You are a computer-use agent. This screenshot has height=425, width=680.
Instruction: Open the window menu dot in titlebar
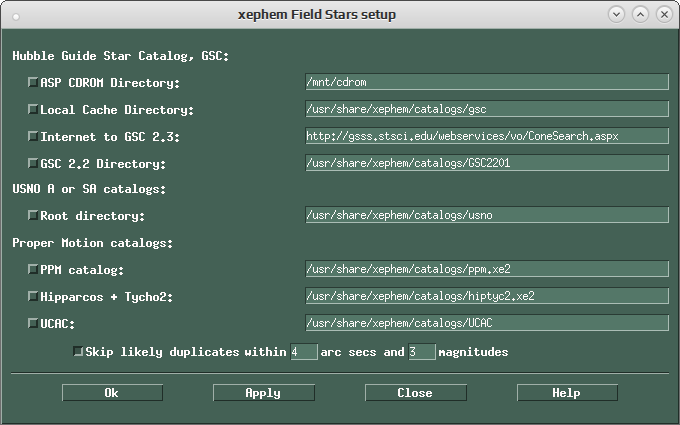[16, 17]
